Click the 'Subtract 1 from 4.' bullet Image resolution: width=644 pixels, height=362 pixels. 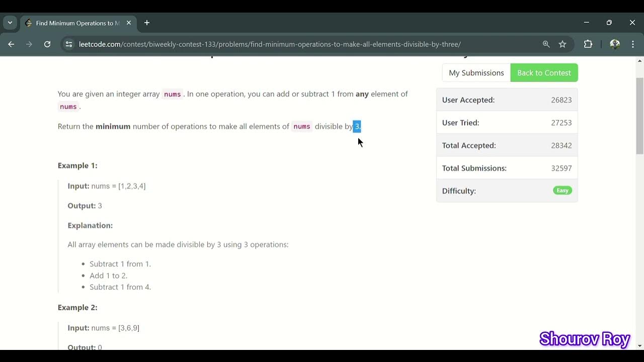coord(120,287)
